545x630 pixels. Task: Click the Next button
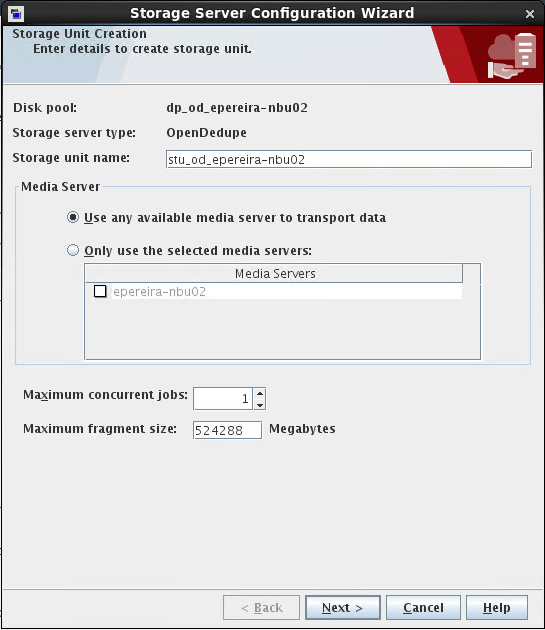point(342,608)
